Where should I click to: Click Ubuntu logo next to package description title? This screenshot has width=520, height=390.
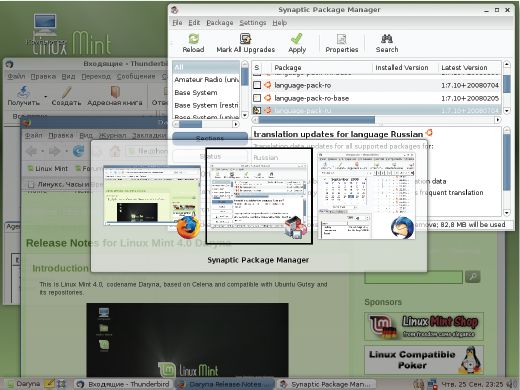coord(429,132)
